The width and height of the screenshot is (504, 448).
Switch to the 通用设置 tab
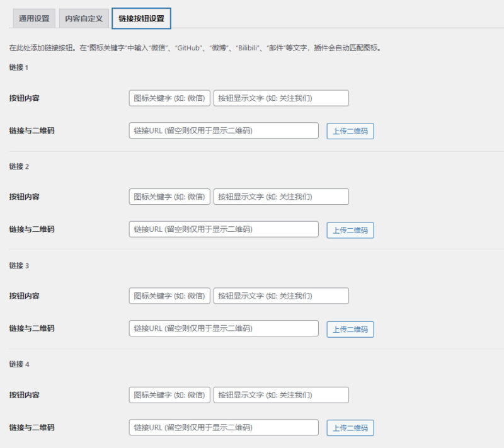click(x=32, y=18)
